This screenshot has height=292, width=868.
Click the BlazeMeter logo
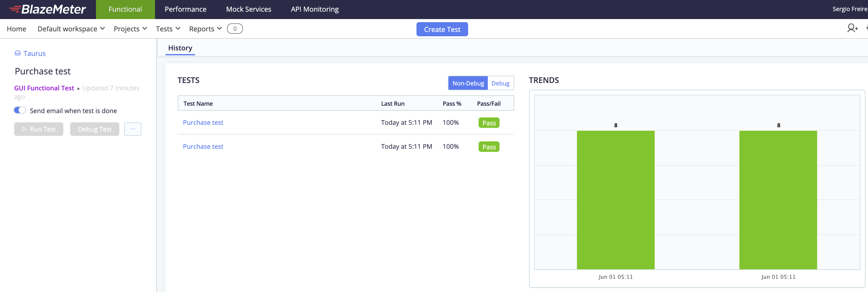(47, 9)
